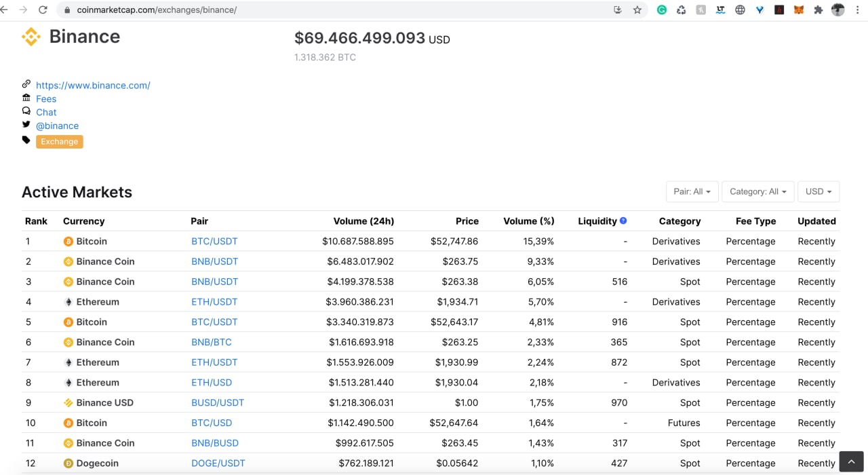Image resolution: width=868 pixels, height=475 pixels.
Task: Click the address bar URL field
Action: coord(339,10)
